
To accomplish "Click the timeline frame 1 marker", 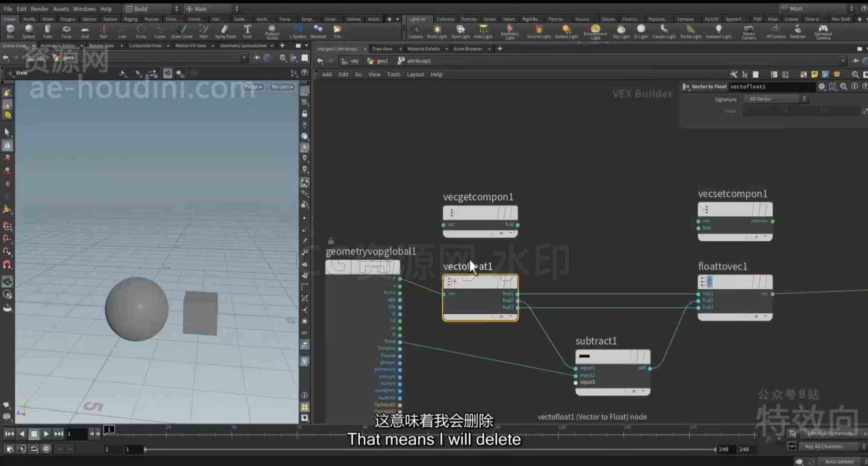I will [109, 429].
